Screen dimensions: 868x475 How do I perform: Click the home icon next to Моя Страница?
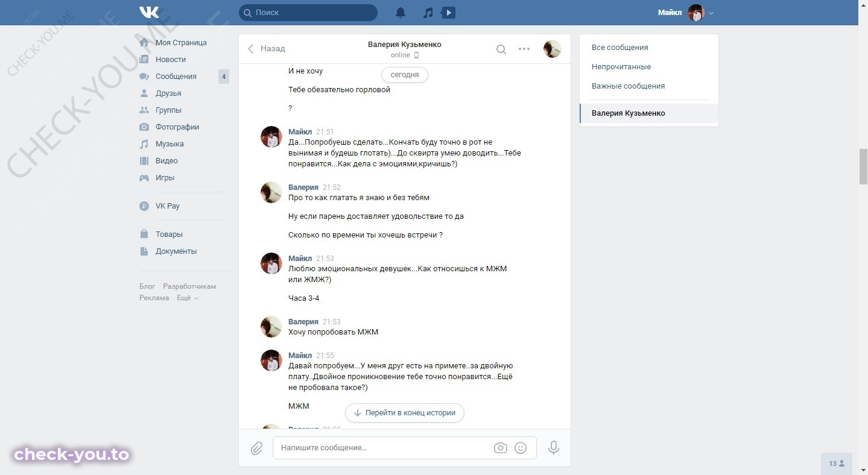point(144,43)
